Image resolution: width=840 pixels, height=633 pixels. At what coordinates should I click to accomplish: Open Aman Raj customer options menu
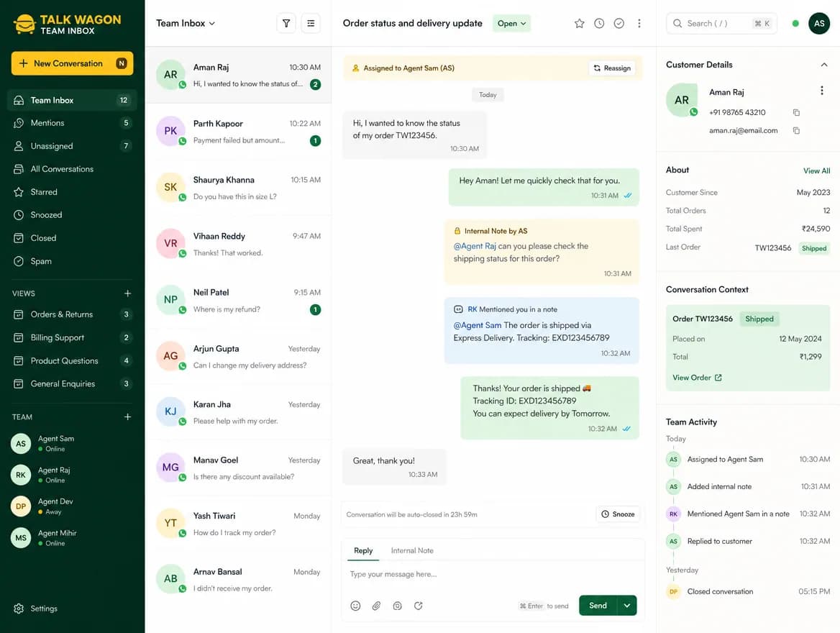coord(822,91)
